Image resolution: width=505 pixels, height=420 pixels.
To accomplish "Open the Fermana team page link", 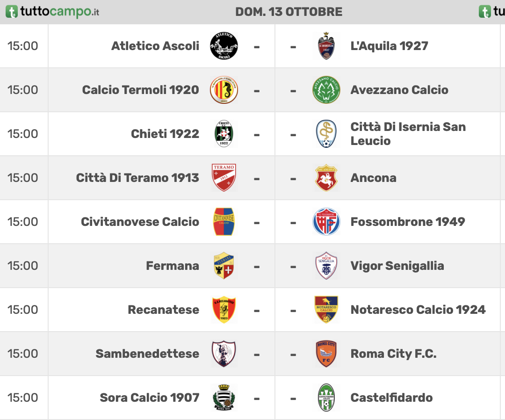I will click(x=172, y=266).
